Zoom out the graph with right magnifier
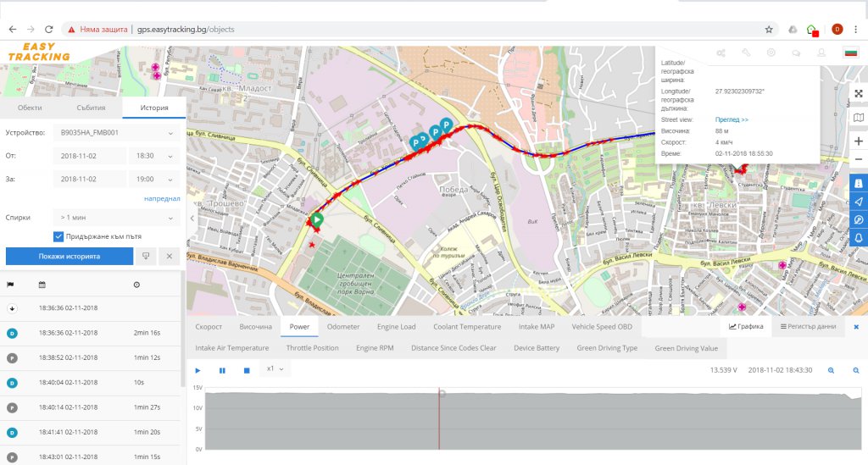 pos(856,370)
